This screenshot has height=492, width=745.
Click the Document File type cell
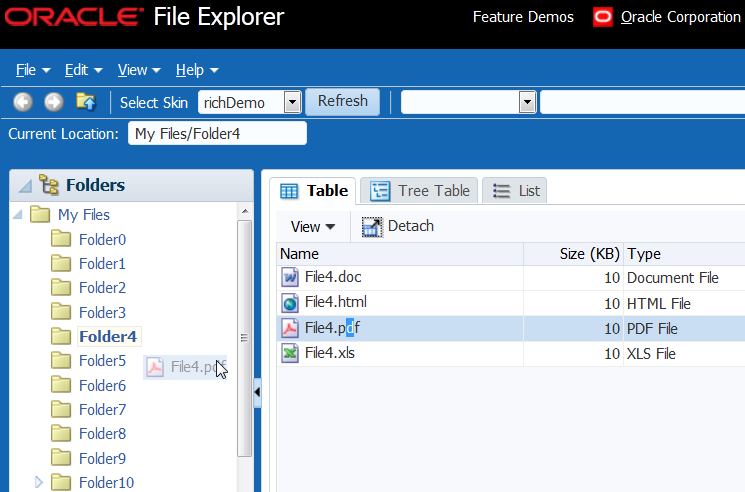click(673, 278)
